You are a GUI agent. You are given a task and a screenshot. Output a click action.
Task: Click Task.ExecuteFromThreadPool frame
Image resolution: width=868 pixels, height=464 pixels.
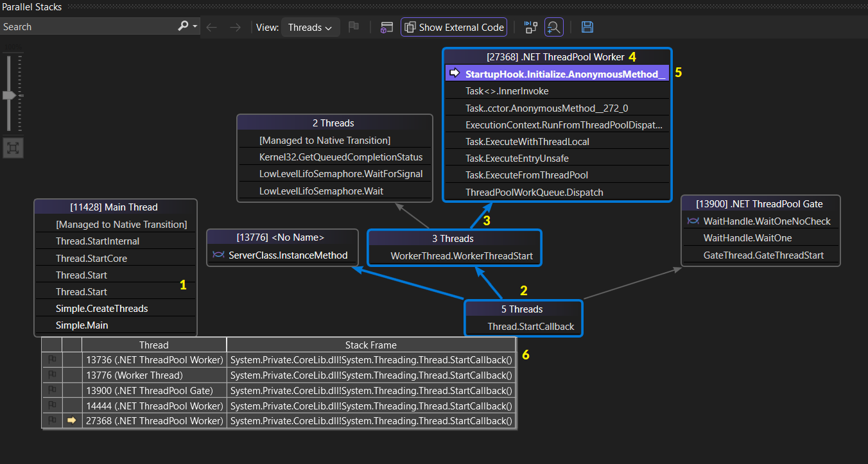tap(527, 175)
